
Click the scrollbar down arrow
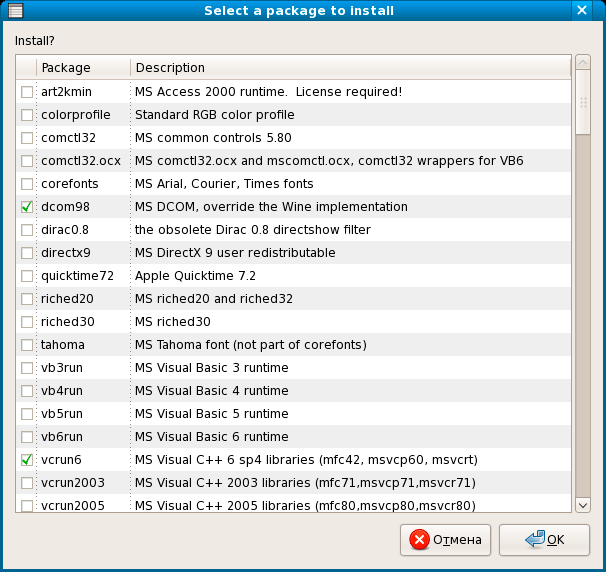[x=583, y=505]
